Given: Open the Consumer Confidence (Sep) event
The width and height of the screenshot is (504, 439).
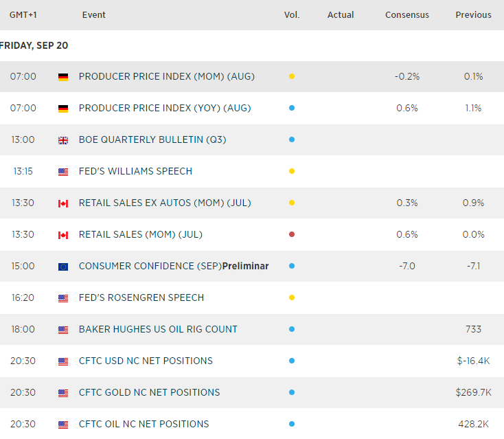Looking at the screenshot, I should tap(173, 266).
